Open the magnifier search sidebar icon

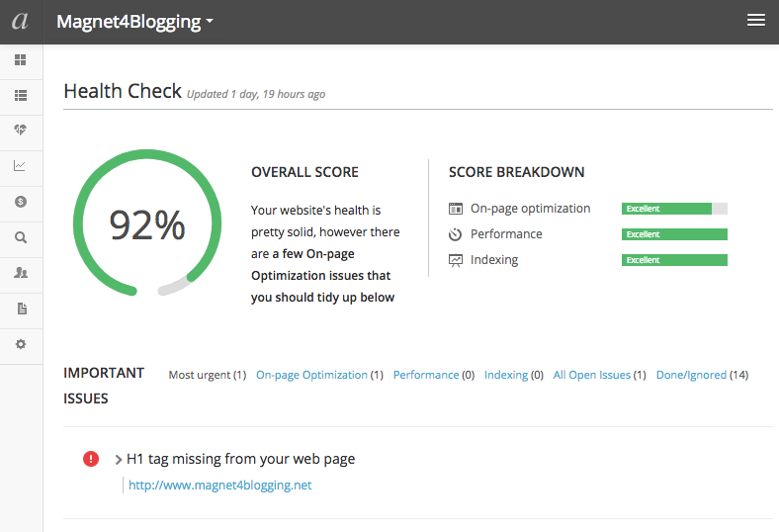[21, 237]
